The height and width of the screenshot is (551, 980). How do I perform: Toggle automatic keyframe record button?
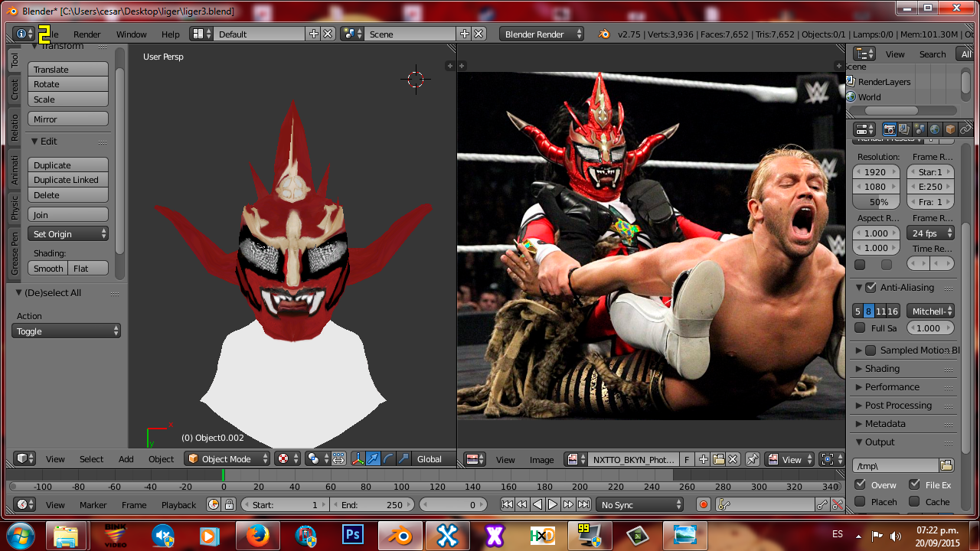(704, 504)
